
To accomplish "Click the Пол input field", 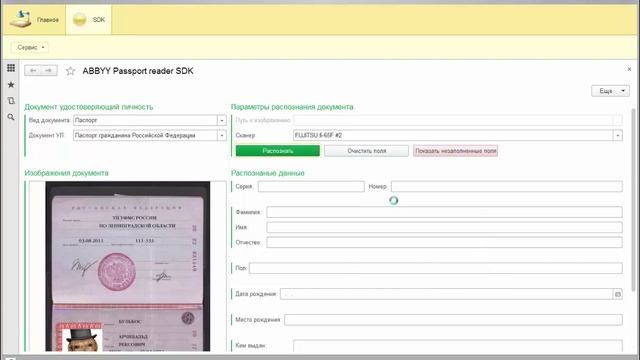I will (436, 268).
